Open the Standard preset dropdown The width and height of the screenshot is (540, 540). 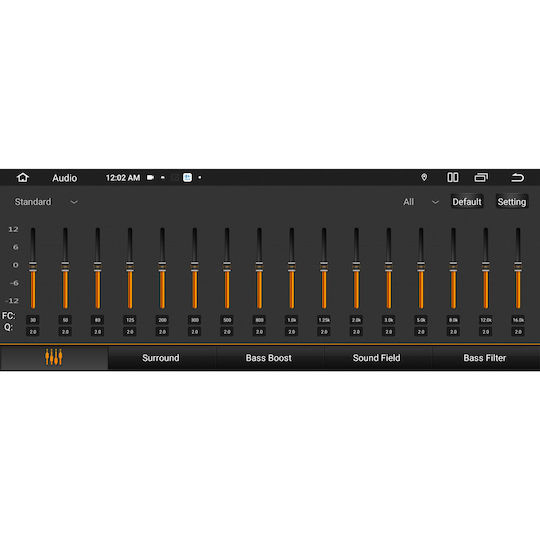pyautogui.click(x=46, y=202)
